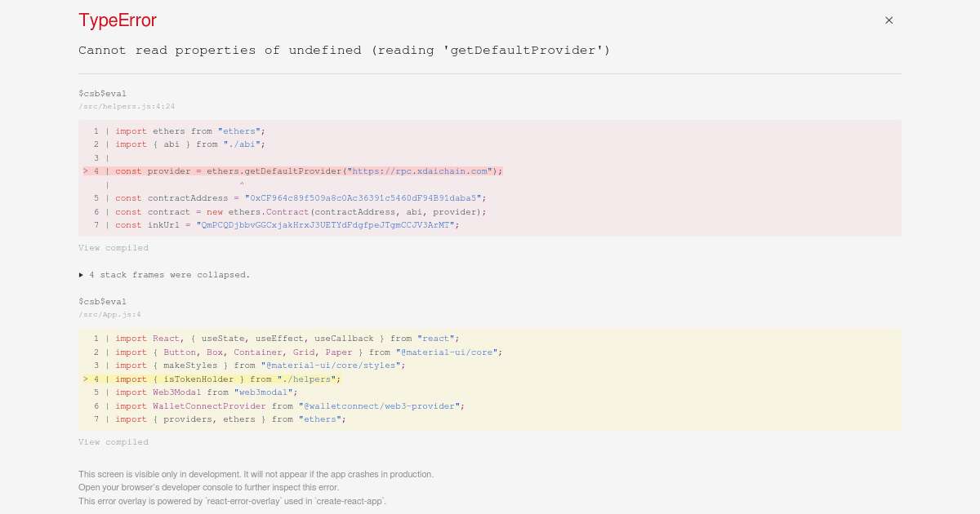Select the $csb$eval frame for App.js
This screenshot has height=514, width=980.
coord(102,301)
